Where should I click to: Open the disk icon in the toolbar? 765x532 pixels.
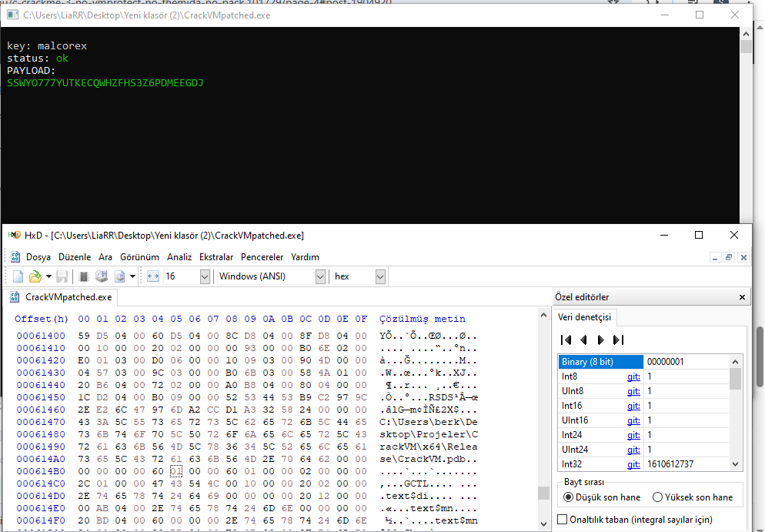(102, 276)
